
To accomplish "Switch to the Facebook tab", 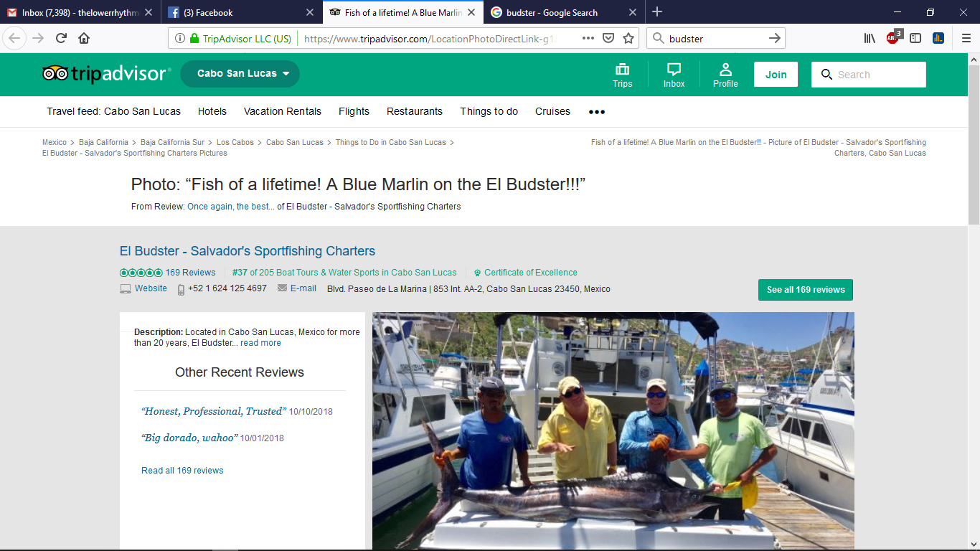I will (241, 12).
